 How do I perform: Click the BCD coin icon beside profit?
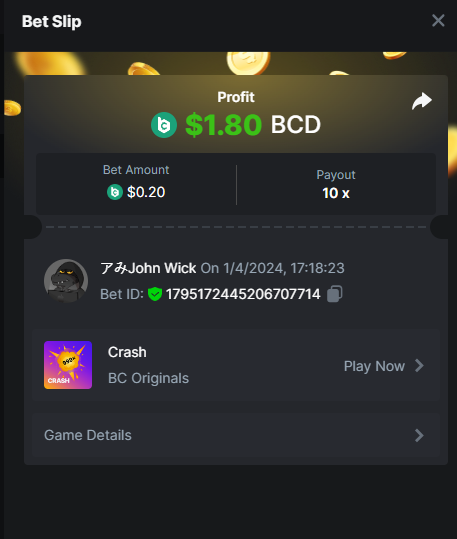(164, 125)
